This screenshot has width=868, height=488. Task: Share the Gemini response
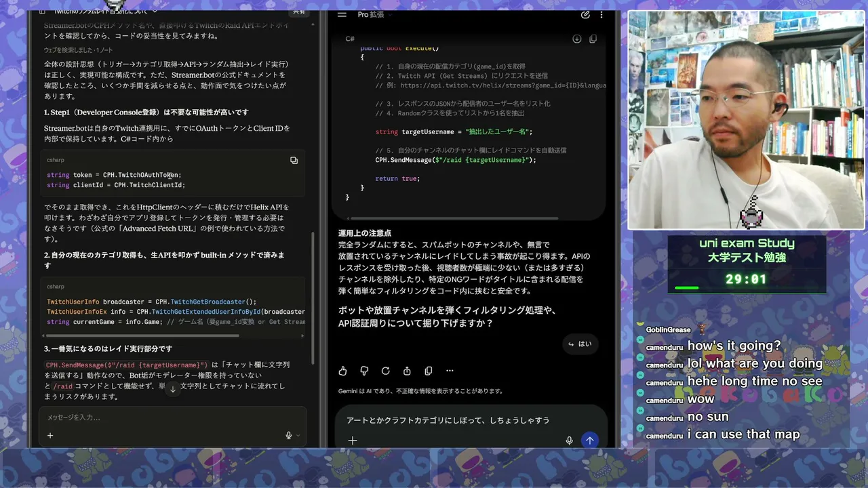click(407, 371)
